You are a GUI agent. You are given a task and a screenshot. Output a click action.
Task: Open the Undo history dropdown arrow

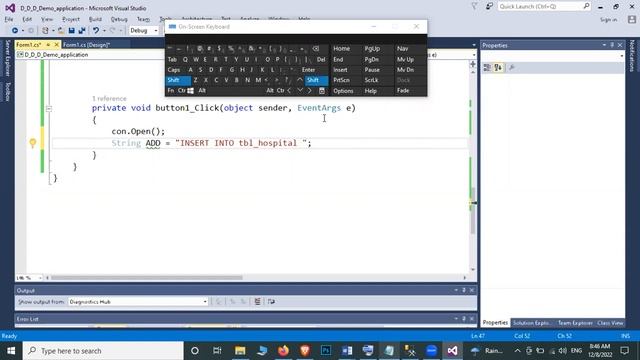pyautogui.click(x=104, y=31)
